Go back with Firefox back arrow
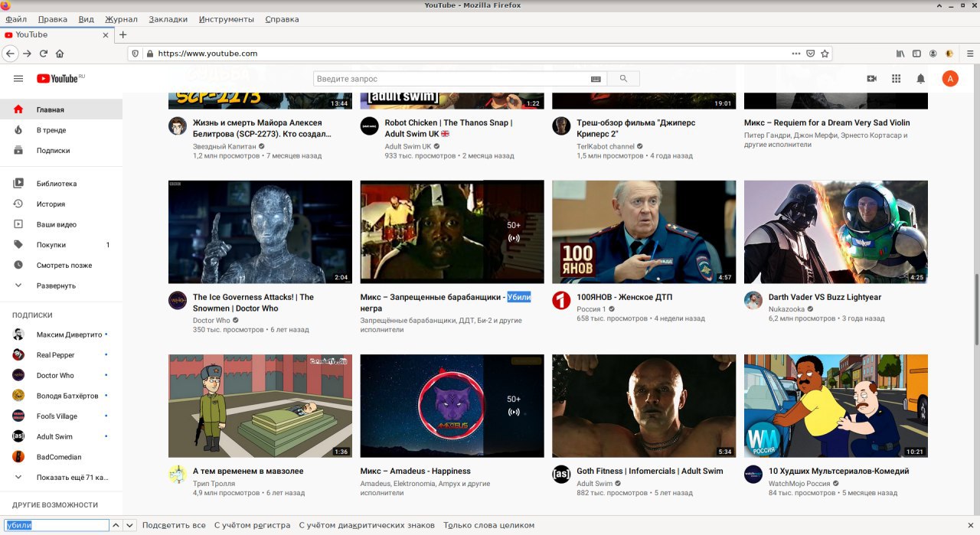 point(10,54)
